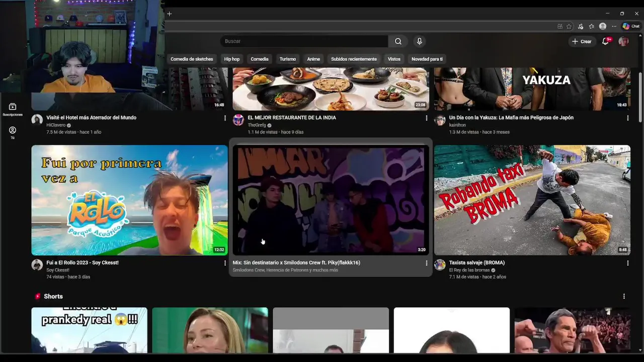The height and width of the screenshot is (362, 644).
Task: Play the Indian restaurant food thumbnail
Action: 331,89
